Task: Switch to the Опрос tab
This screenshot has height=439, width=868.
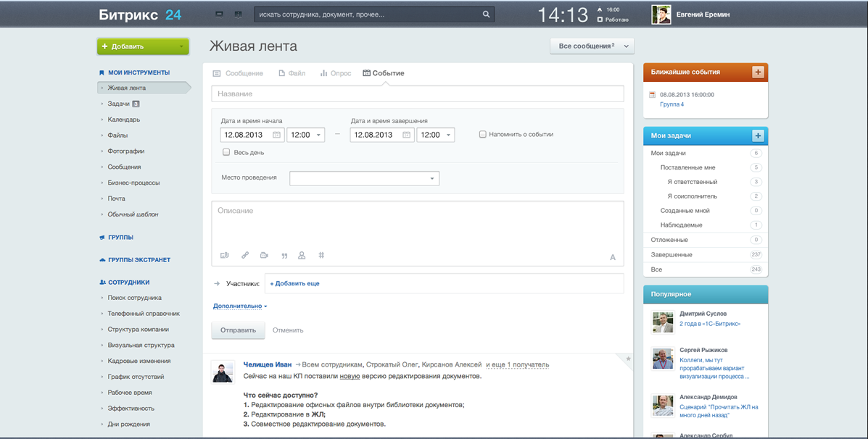Action: click(336, 73)
